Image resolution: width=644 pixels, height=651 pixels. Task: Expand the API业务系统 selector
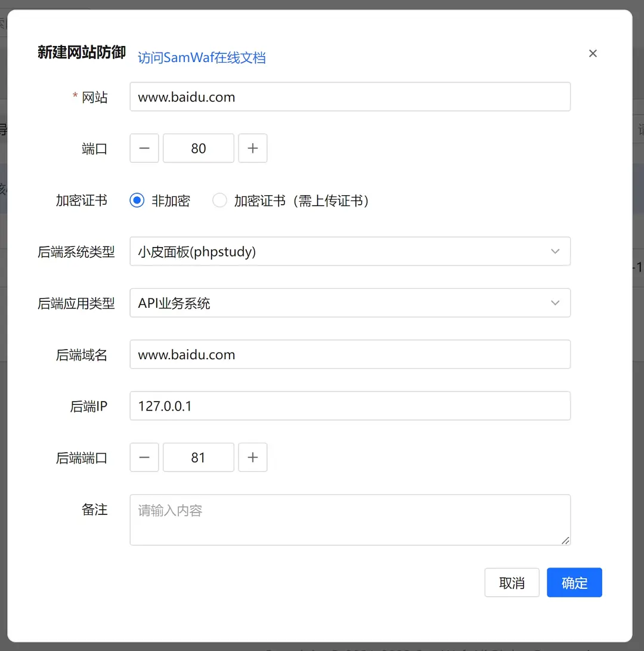click(x=350, y=303)
